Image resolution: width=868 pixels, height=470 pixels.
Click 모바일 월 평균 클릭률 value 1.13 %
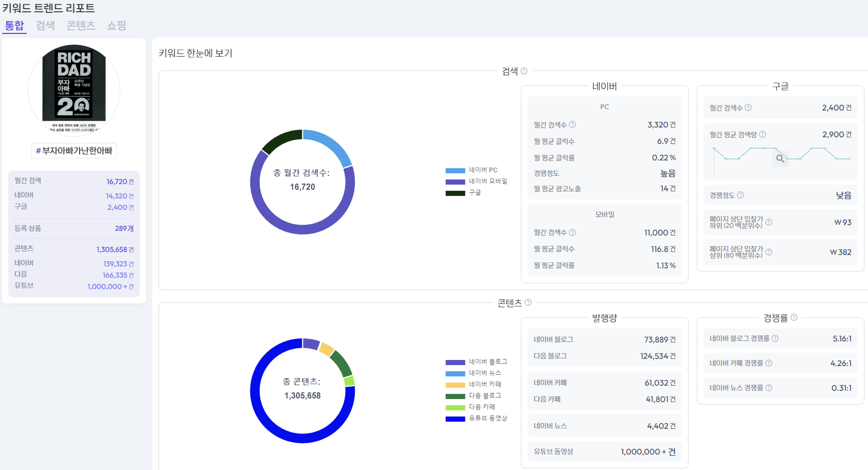666,265
